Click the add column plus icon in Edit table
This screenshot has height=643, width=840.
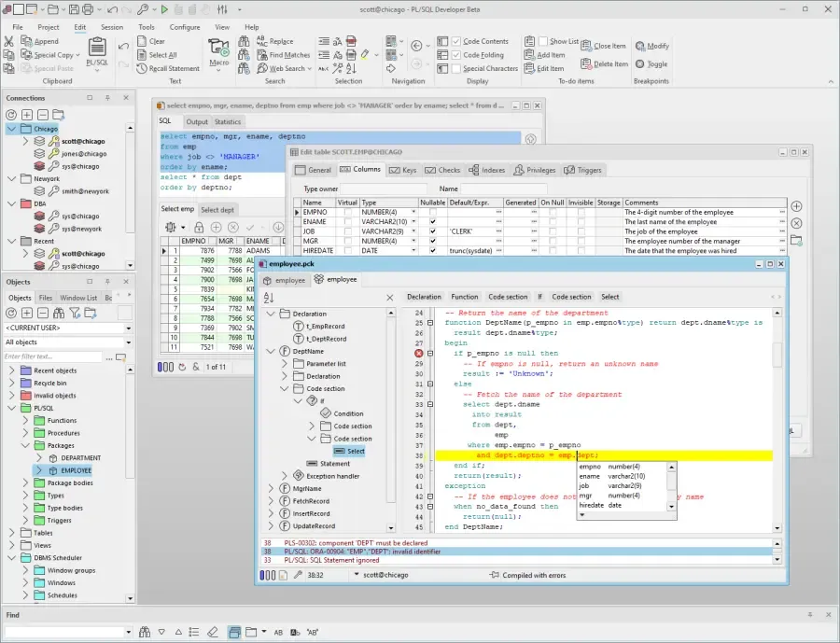tap(797, 206)
